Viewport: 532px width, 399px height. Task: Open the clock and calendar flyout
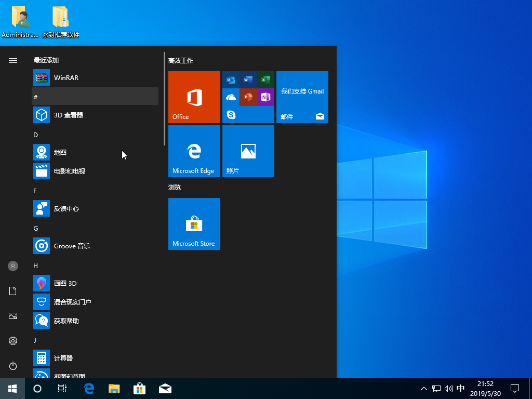485,389
